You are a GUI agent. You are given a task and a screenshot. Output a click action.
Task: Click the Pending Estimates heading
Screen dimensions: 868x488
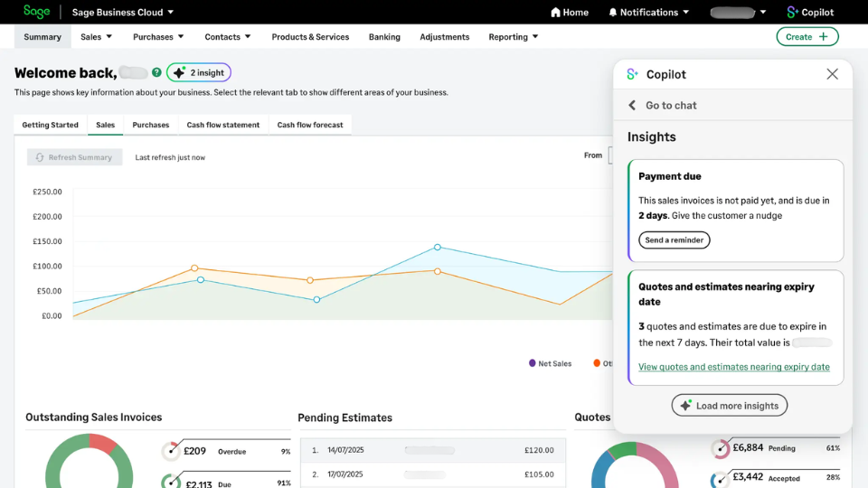tap(344, 418)
